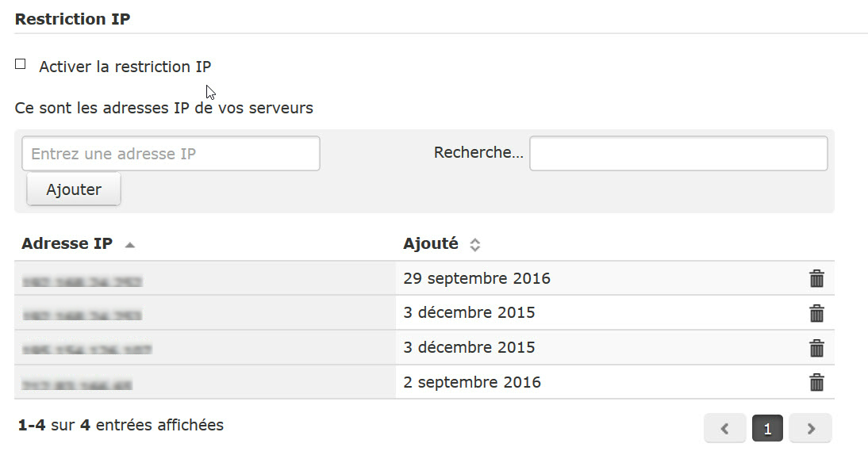Select the 2 septembre 2016 date cell

[x=471, y=382]
